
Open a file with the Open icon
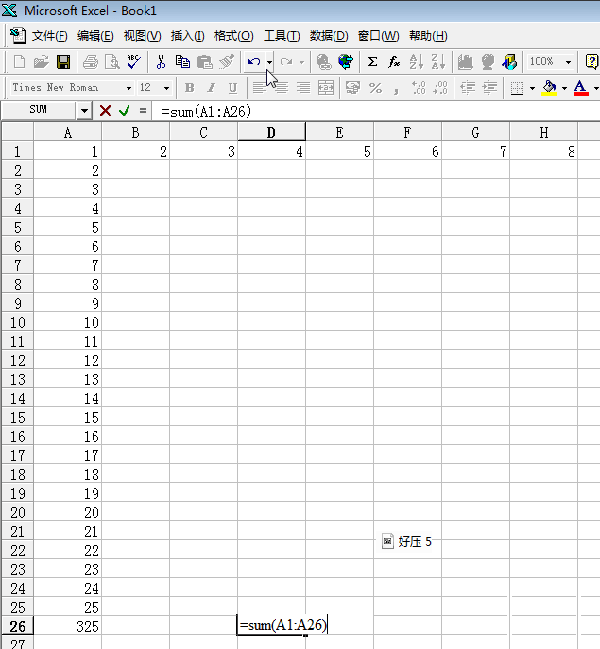(x=41, y=62)
